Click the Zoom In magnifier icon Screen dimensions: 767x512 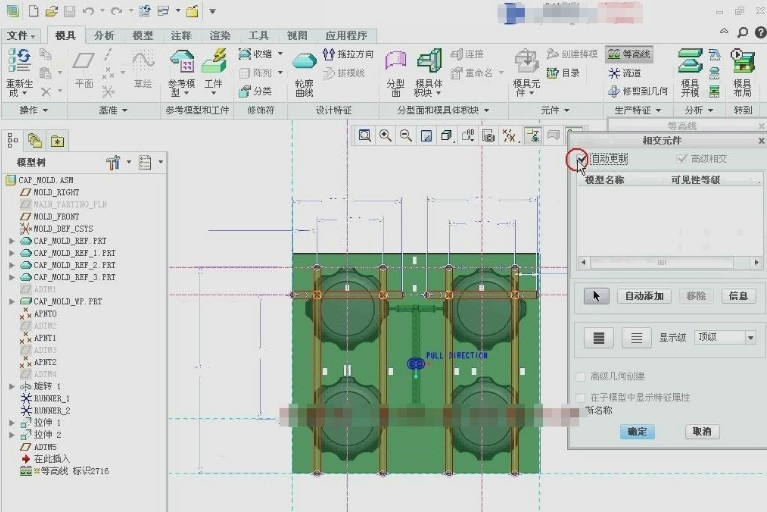coord(385,135)
